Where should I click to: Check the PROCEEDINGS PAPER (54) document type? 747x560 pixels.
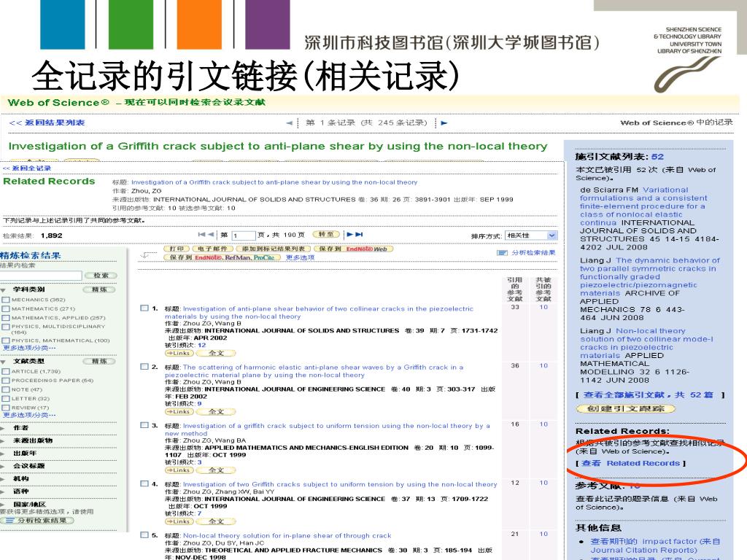point(6,381)
